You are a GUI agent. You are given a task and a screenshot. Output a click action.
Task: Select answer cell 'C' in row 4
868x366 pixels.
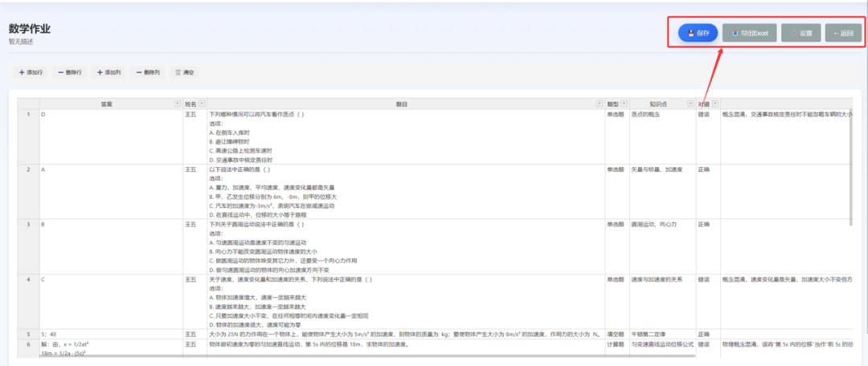coord(111,302)
